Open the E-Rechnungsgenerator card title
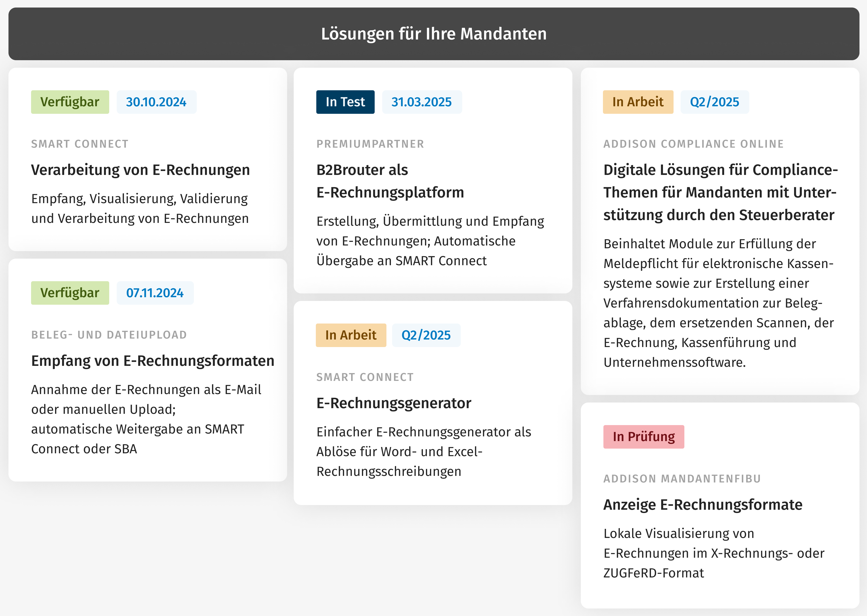Image resolution: width=867 pixels, height=616 pixels. point(394,403)
